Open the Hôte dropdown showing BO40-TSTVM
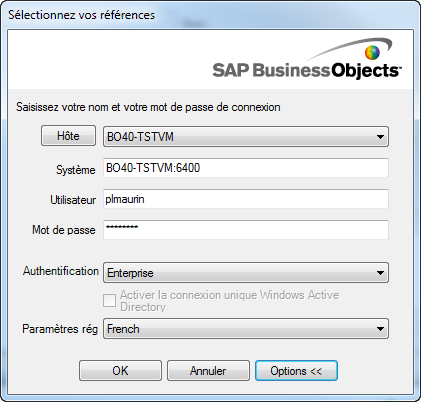This screenshot has width=421, height=402. coord(246,136)
